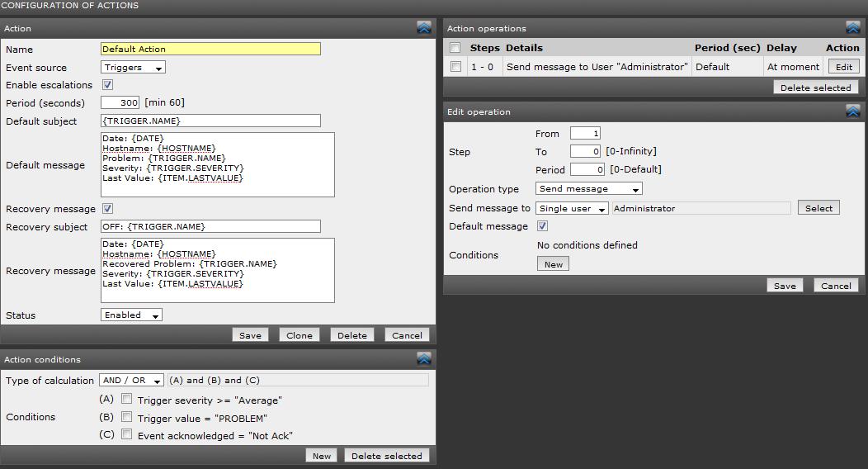This screenshot has width=868, height=469.
Task: Check condition (C) Event acknowledged checkbox
Action: 127,434
